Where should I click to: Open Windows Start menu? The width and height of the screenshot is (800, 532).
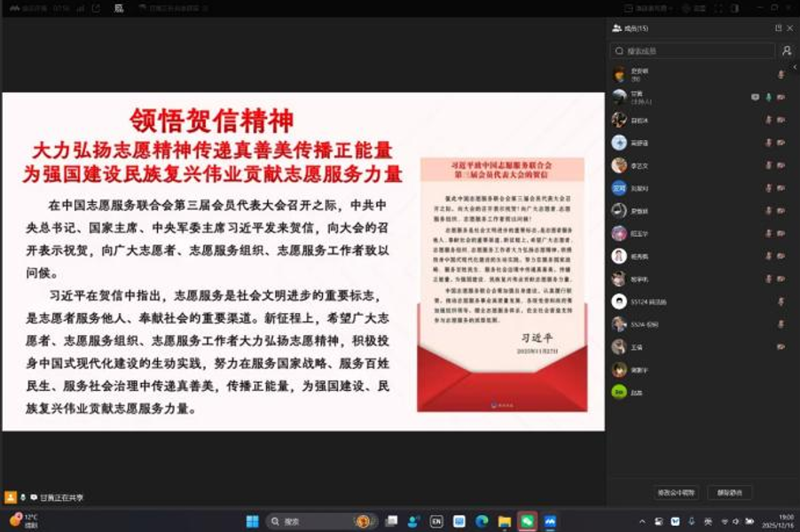coord(252,521)
